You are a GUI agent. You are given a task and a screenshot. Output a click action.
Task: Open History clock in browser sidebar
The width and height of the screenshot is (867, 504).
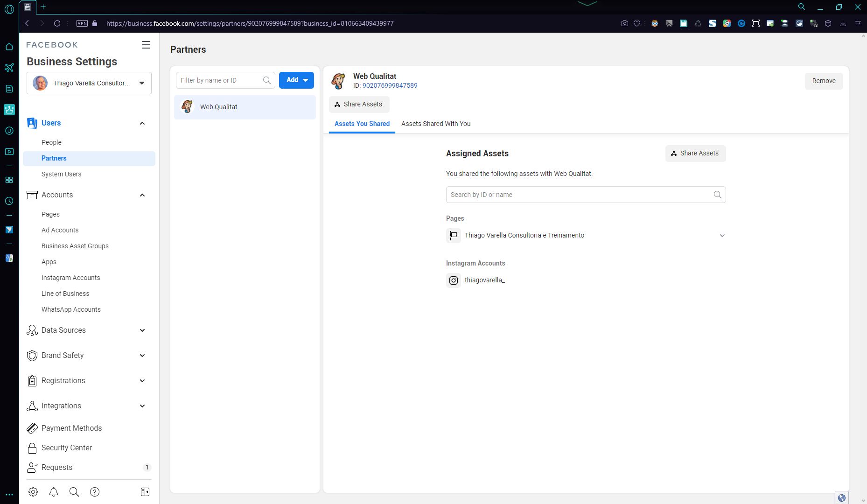(x=9, y=201)
